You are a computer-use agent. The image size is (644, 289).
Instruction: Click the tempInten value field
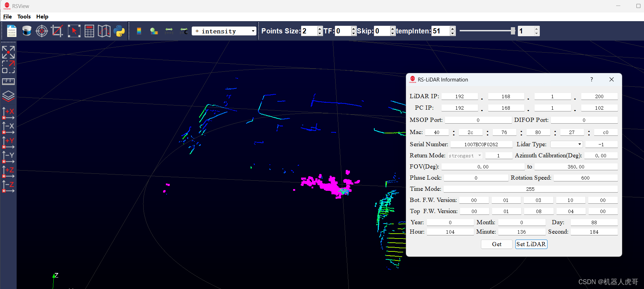[x=440, y=31]
